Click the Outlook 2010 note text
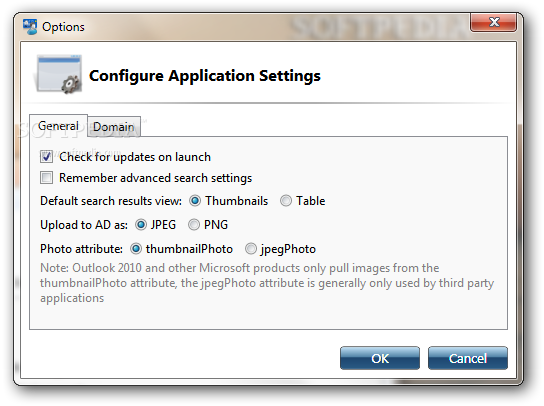This screenshot has width=544, height=406. point(267,283)
